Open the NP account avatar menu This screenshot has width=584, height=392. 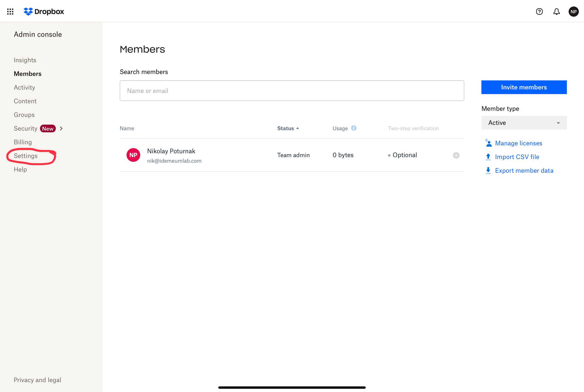pyautogui.click(x=573, y=11)
